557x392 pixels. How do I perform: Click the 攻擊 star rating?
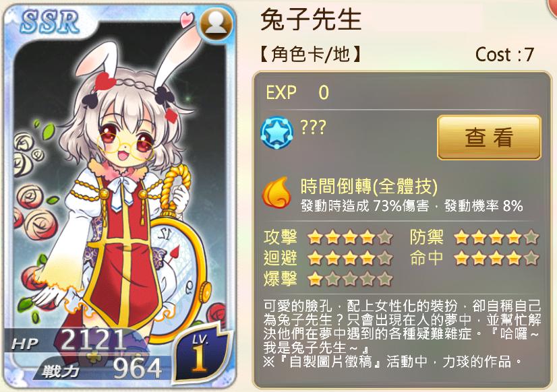click(350, 237)
